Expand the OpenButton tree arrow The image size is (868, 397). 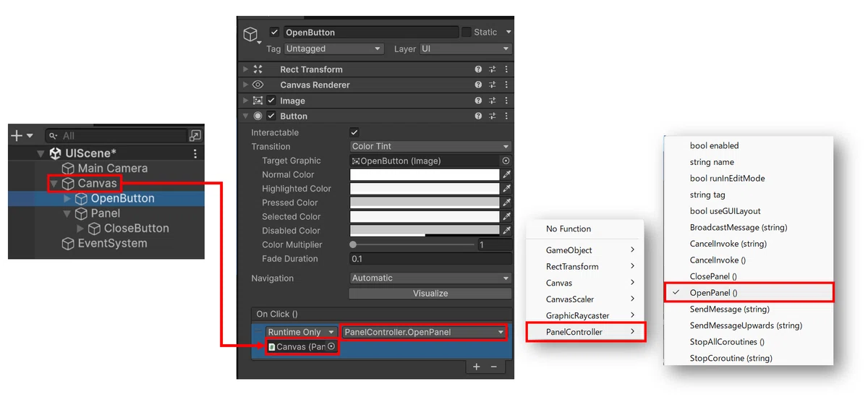click(67, 199)
